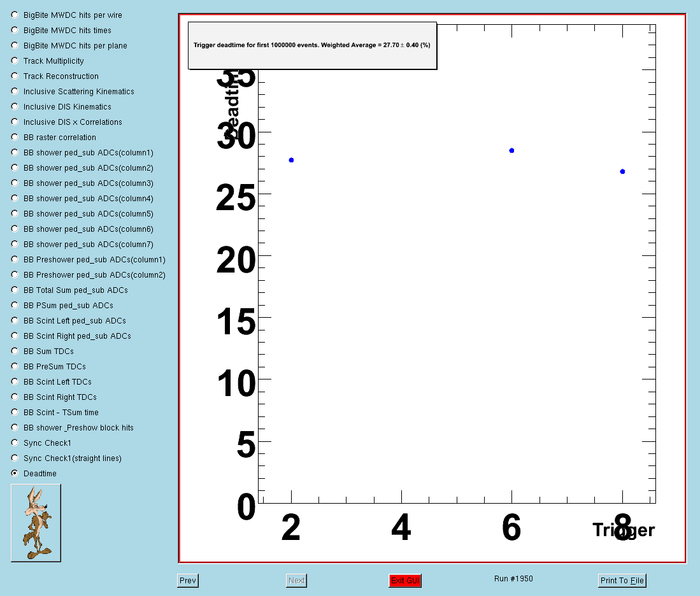Click the Deadtime y-axis title
700x596 pixels.
click(232, 104)
